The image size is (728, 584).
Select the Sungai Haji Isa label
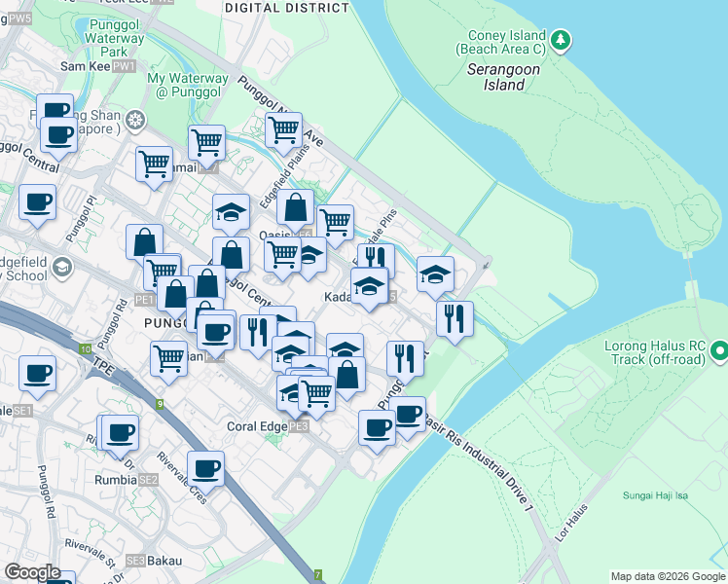[x=655, y=495]
